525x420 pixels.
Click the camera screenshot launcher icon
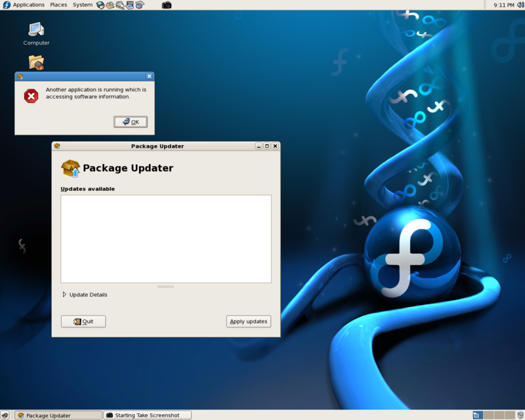[167, 5]
